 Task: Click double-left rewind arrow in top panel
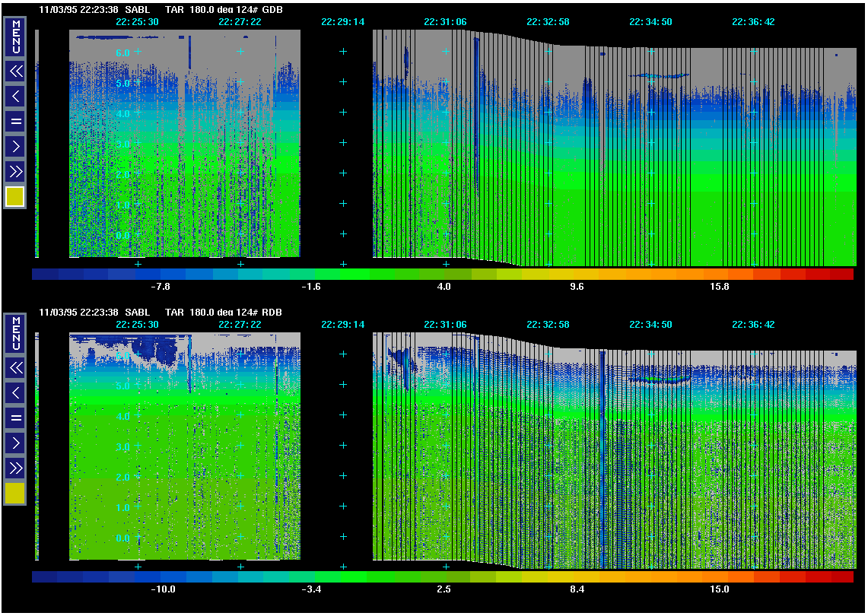pyautogui.click(x=15, y=71)
